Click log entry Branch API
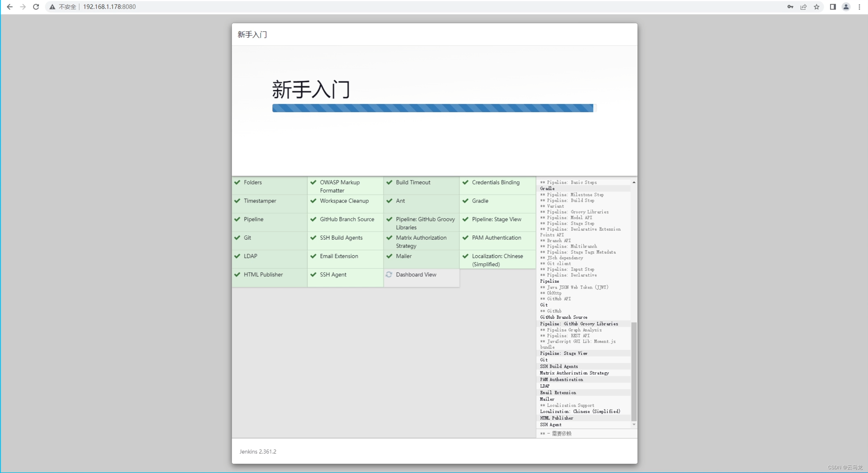 [x=555, y=240]
